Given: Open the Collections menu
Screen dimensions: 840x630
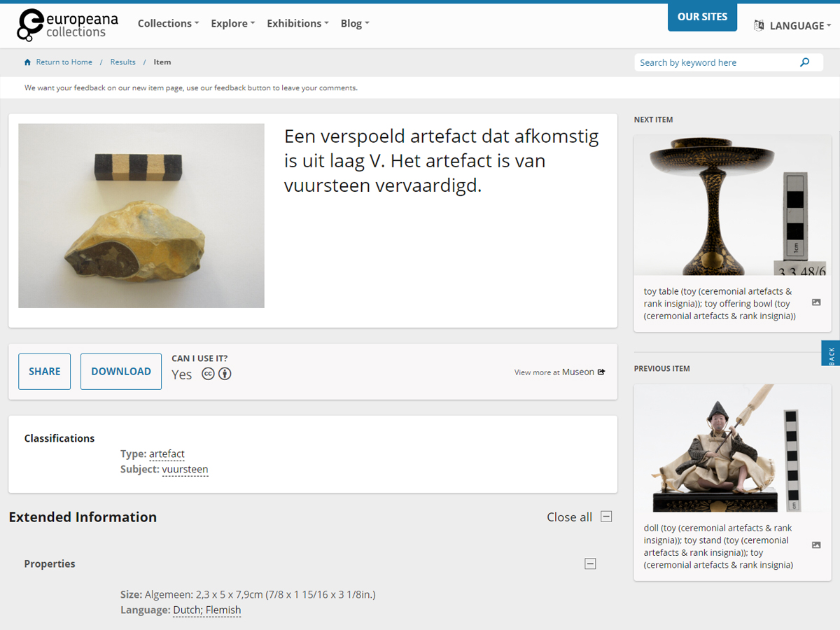Looking at the screenshot, I should 168,24.
